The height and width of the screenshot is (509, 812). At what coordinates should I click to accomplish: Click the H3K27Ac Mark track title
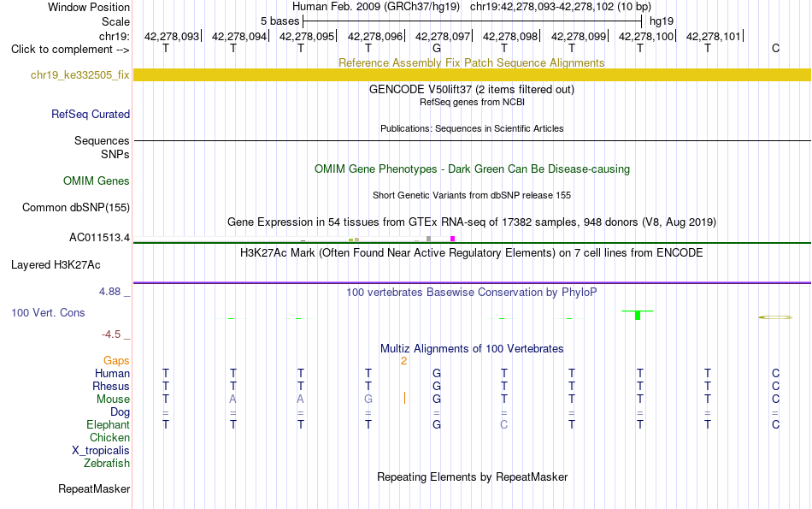(x=472, y=253)
